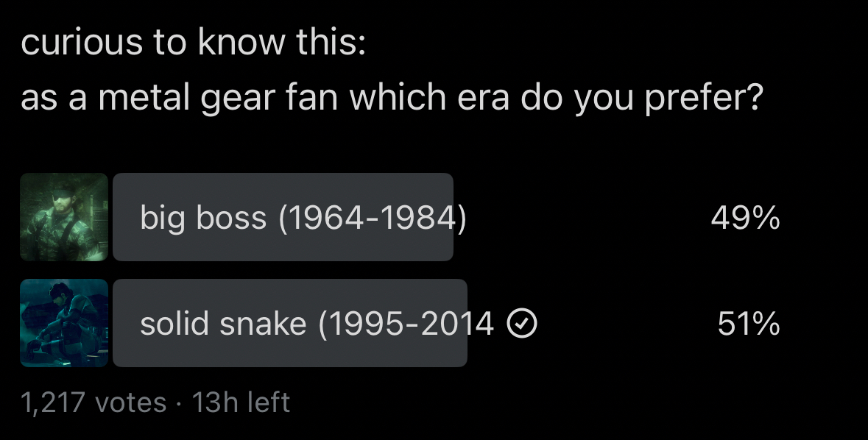This screenshot has width=868, height=440.
Task: Click the word "curious" in the post
Action: pos(82,44)
